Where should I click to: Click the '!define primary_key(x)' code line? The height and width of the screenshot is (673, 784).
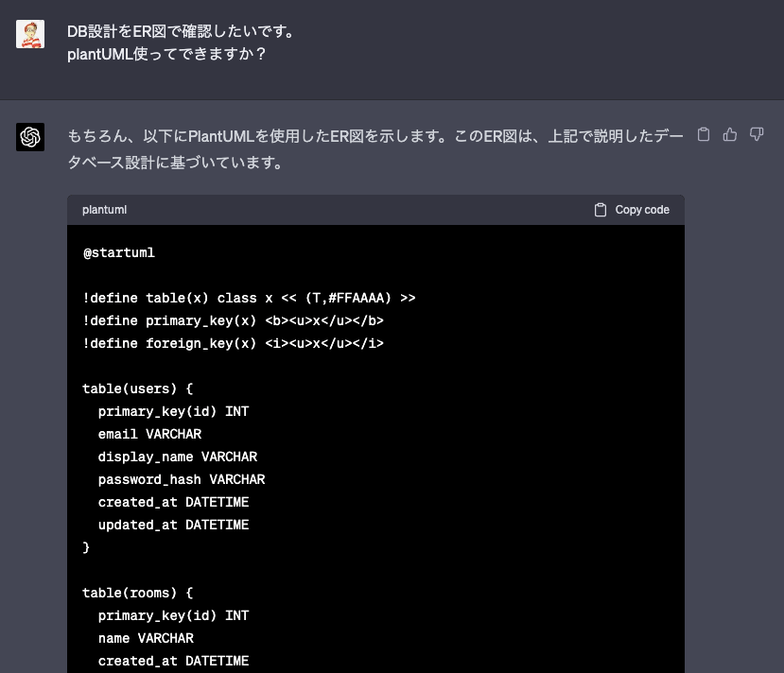(233, 320)
